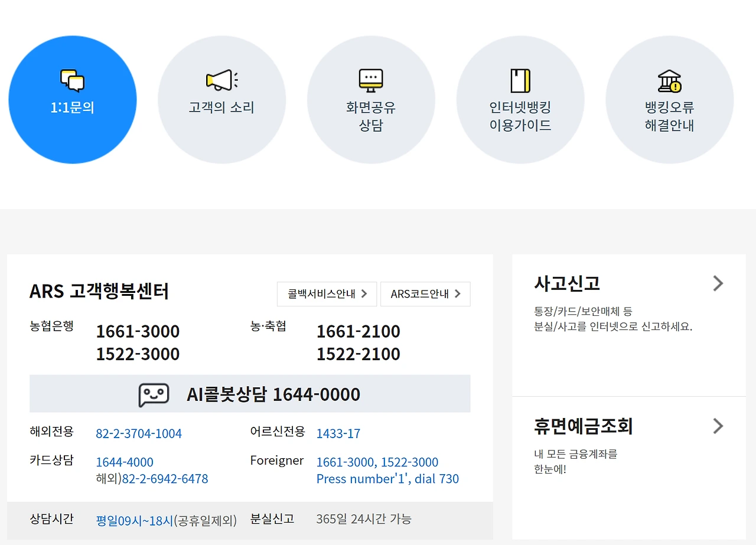Click senior line number 1433-17

click(x=338, y=433)
